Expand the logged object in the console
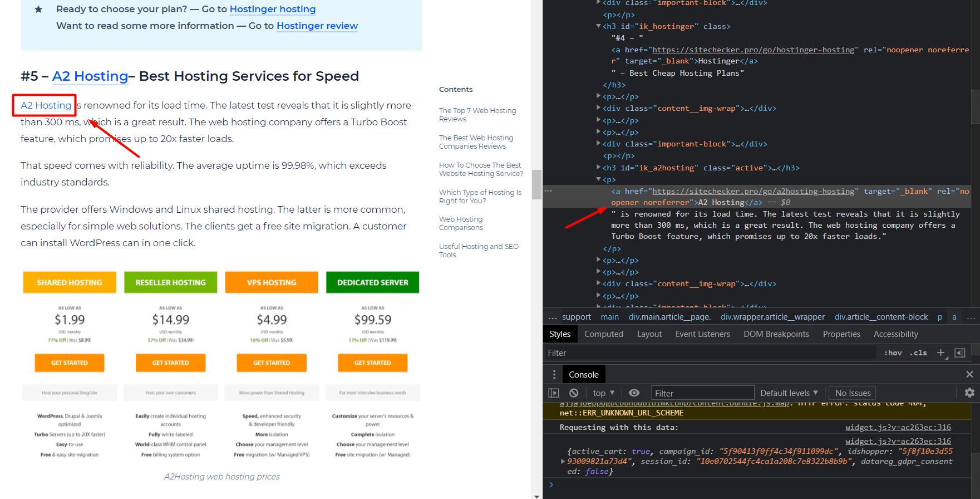Screen dimensions: 980x499 [x=563, y=461]
